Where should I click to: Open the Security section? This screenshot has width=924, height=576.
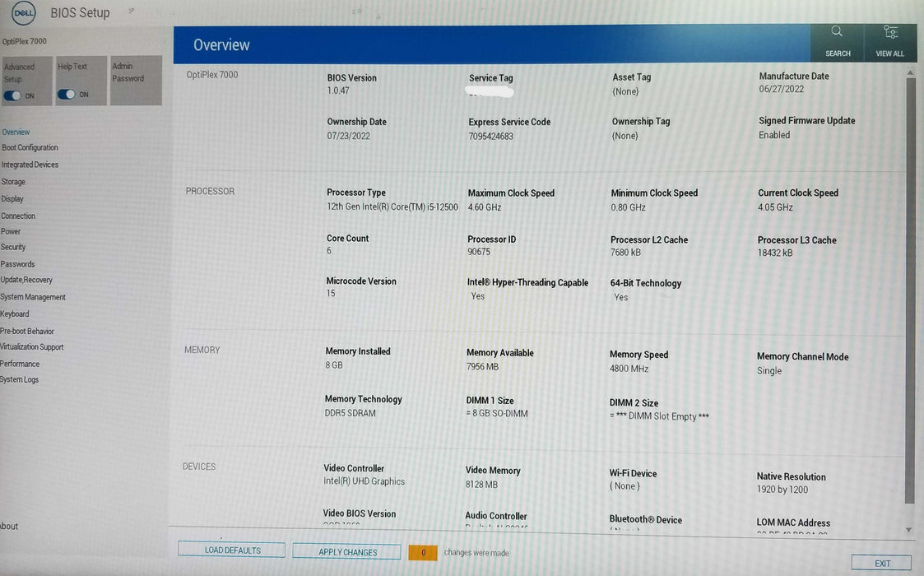(x=13, y=247)
